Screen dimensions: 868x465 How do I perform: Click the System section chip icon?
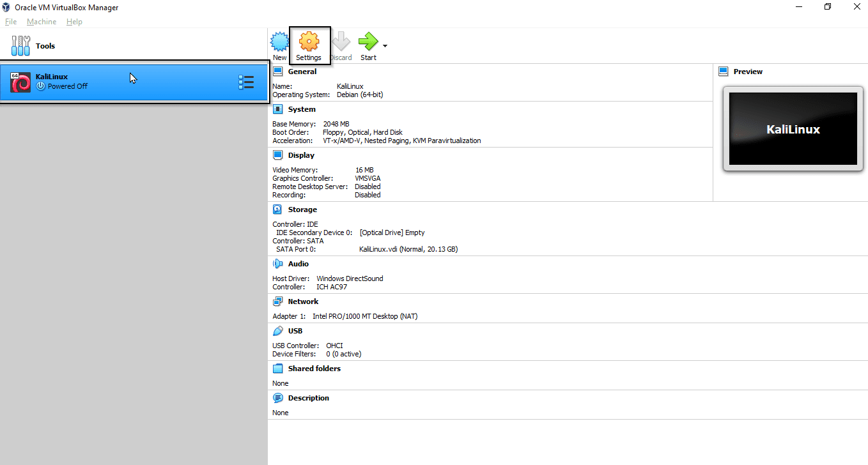pyautogui.click(x=277, y=109)
